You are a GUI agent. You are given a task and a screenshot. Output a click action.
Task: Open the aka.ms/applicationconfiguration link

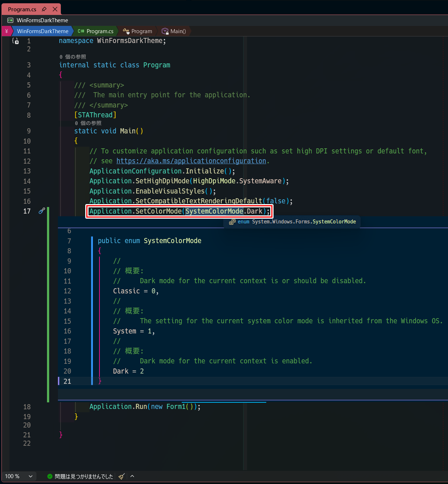(191, 161)
